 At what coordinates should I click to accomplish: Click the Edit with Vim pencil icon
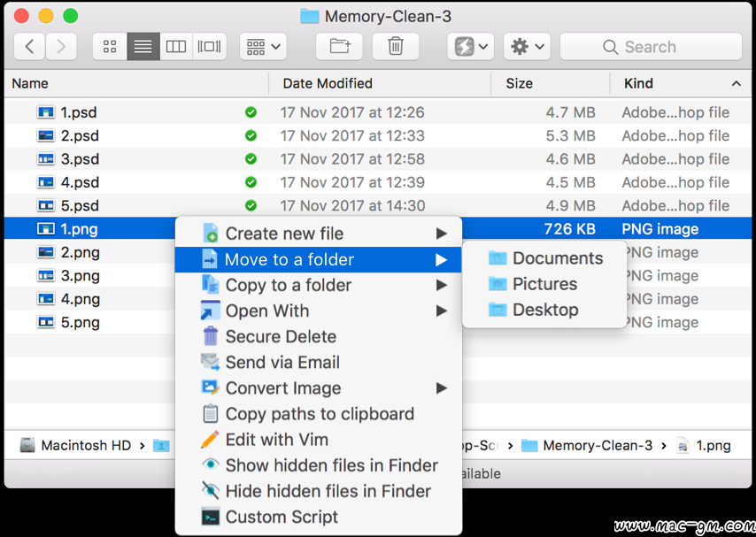click(x=210, y=440)
